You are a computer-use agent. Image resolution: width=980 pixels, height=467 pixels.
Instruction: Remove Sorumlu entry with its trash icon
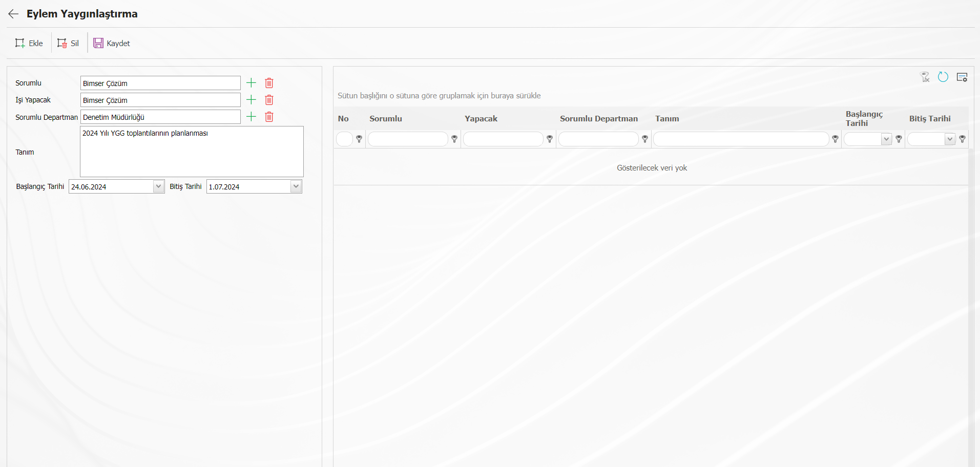(x=269, y=83)
